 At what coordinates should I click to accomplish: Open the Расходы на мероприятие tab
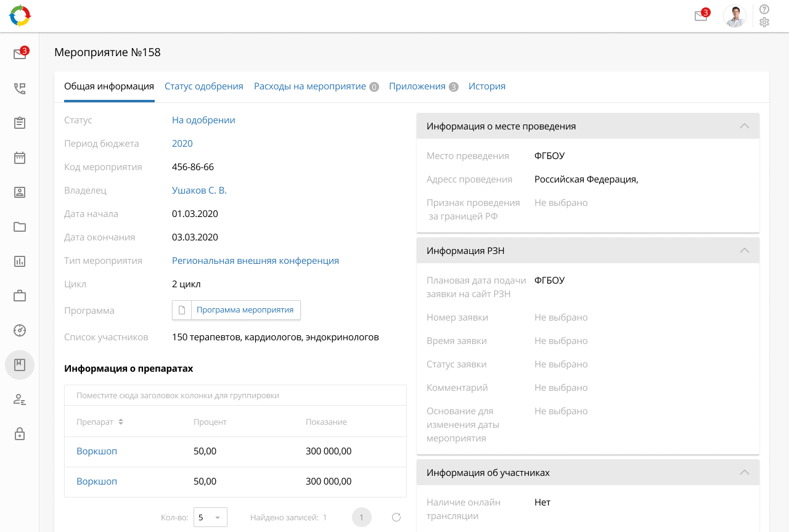point(310,86)
